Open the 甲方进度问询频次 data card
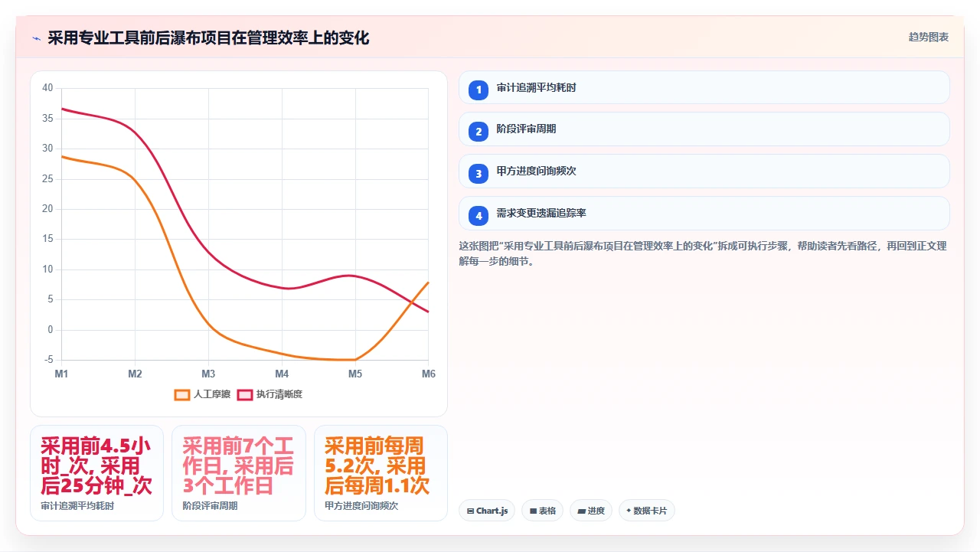The image size is (980, 552). [x=381, y=473]
